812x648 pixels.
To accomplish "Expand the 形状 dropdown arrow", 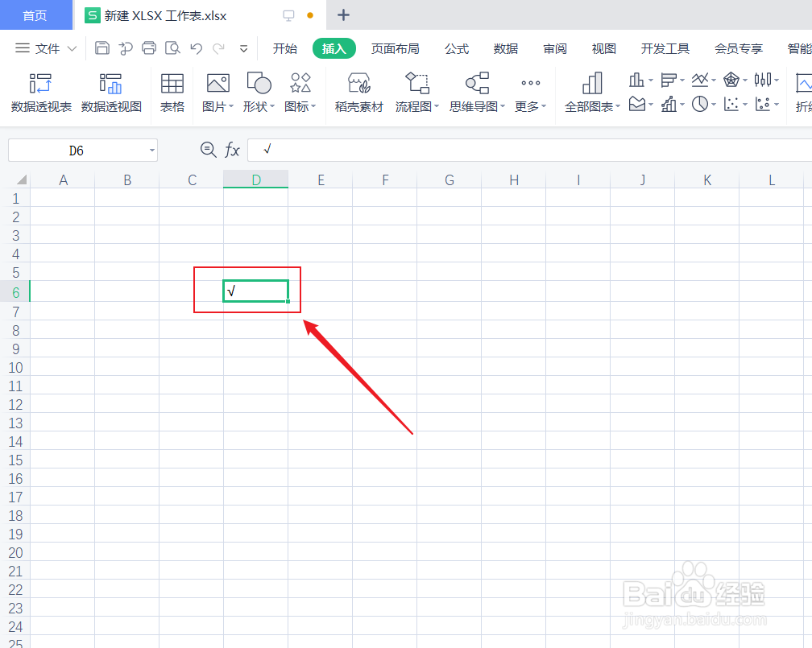I will 272,106.
